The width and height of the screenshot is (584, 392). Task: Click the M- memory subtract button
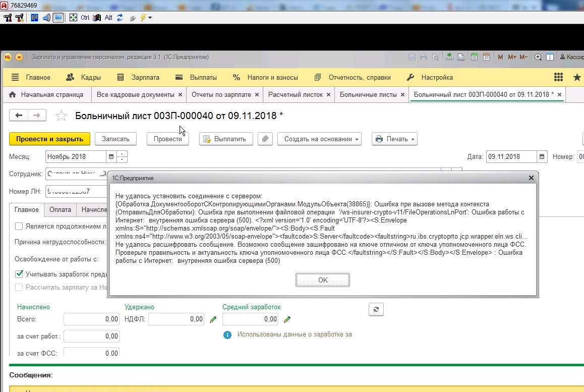(523, 57)
